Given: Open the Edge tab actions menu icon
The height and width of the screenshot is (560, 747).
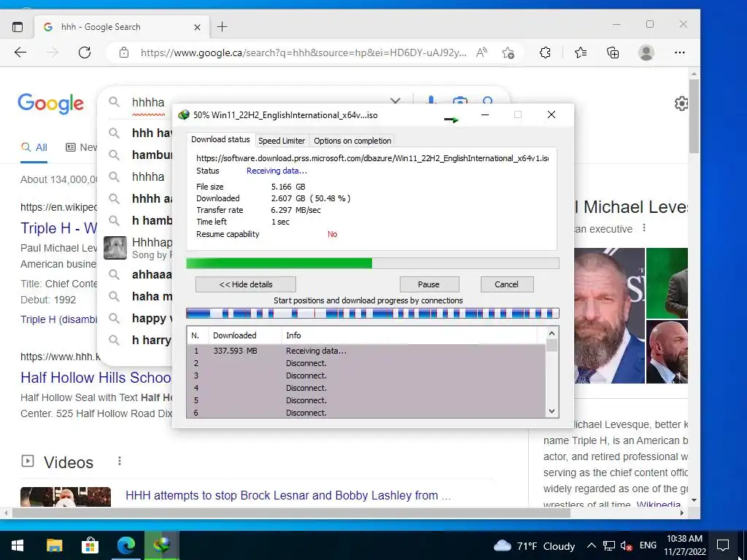Looking at the screenshot, I should (x=18, y=27).
